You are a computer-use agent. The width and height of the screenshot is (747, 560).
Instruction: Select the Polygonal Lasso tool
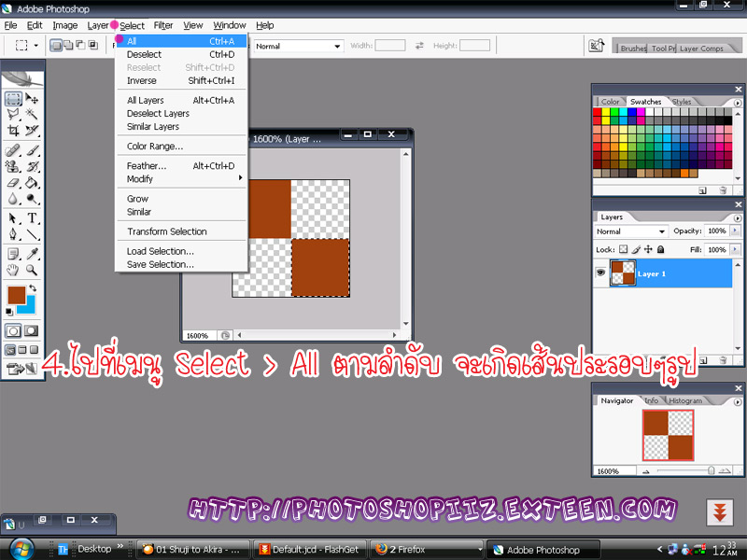pos(13,114)
